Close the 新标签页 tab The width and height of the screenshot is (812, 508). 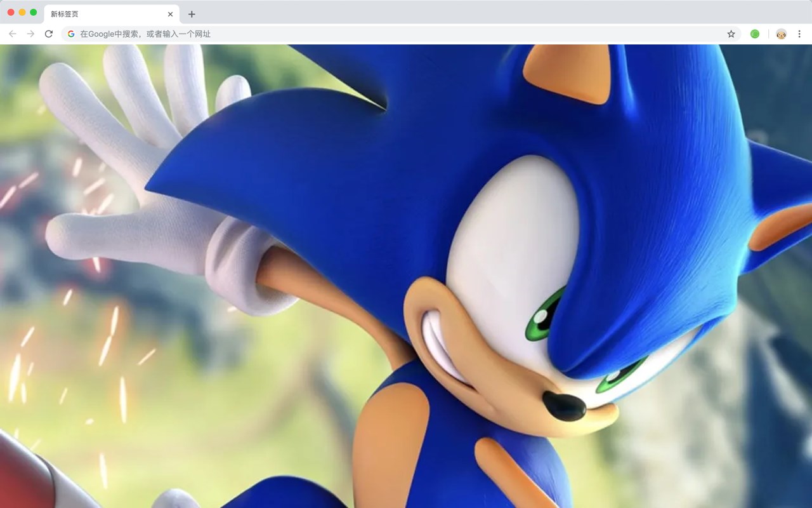pos(170,14)
